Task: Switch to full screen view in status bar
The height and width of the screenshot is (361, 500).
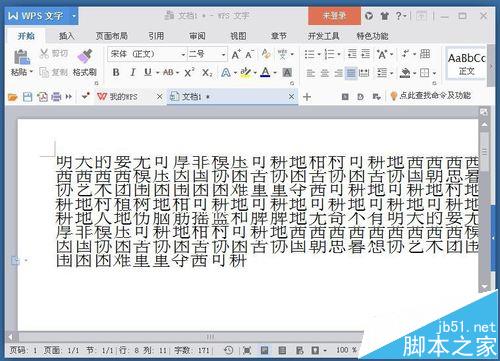Action: click(247, 350)
